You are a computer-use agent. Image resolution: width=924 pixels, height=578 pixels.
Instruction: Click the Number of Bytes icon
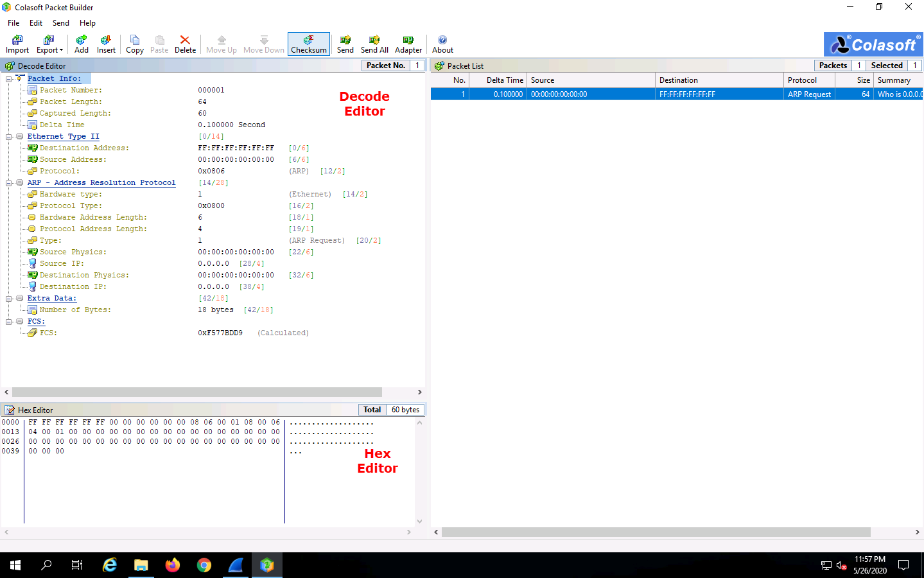coord(33,310)
